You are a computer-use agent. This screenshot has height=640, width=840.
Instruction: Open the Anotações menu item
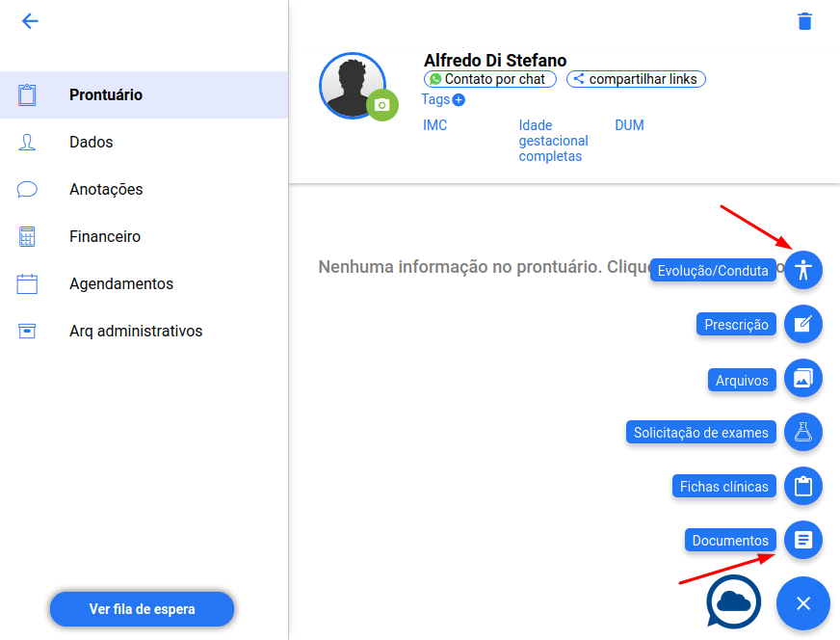(x=144, y=189)
